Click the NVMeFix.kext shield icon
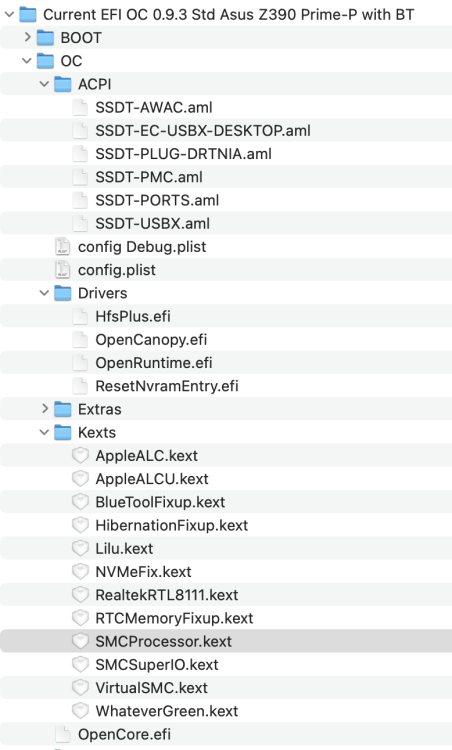The width and height of the screenshot is (452, 750). coord(80,572)
